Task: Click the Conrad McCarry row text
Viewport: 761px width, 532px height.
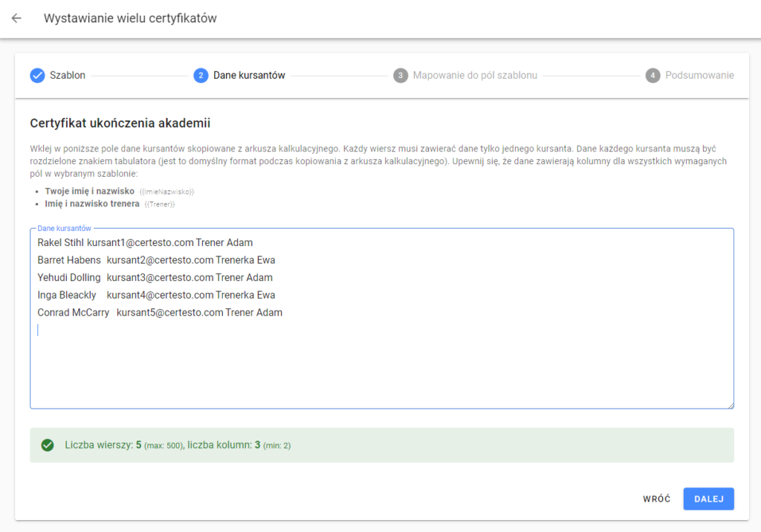Action: 160,313
